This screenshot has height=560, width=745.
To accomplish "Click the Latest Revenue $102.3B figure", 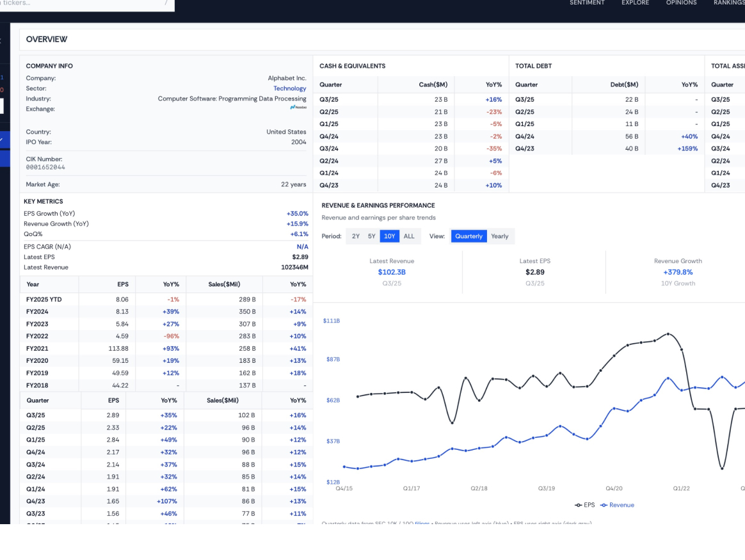I will click(392, 271).
